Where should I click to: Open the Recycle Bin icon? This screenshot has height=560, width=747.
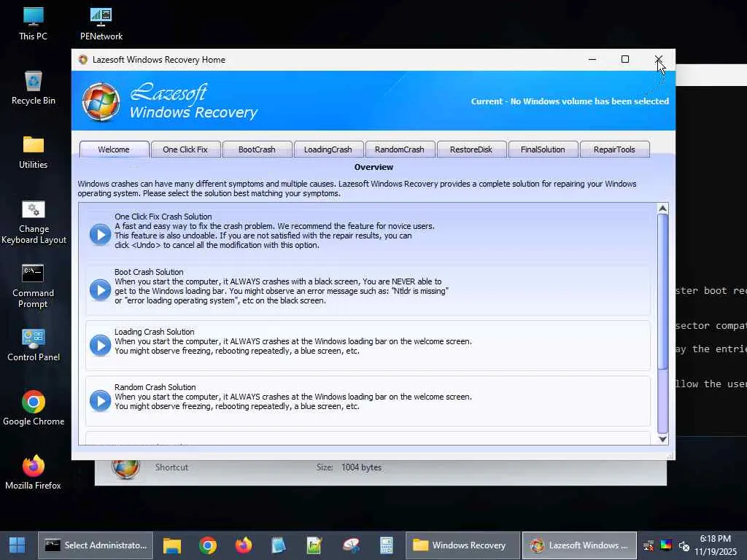(33, 87)
